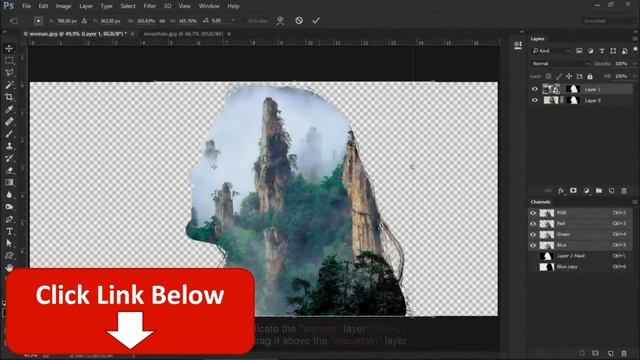Open the File menu
This screenshot has height=360, width=640.
pyautogui.click(x=27, y=6)
